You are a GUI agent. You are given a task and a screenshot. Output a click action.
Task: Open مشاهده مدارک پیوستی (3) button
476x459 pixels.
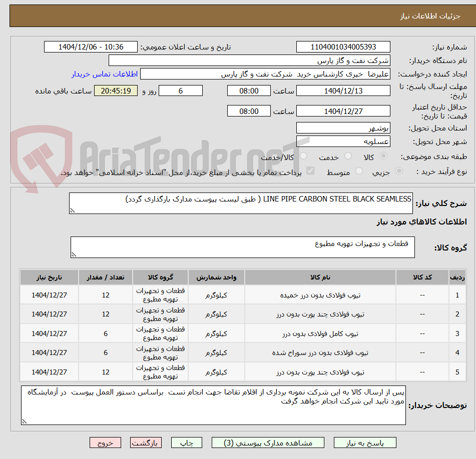(268, 442)
